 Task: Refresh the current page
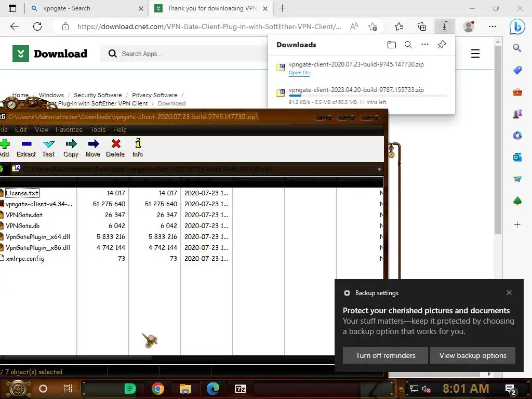coord(37,26)
